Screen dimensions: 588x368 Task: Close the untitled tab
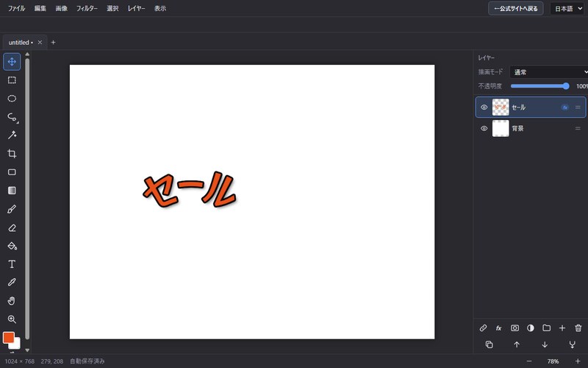(x=40, y=43)
